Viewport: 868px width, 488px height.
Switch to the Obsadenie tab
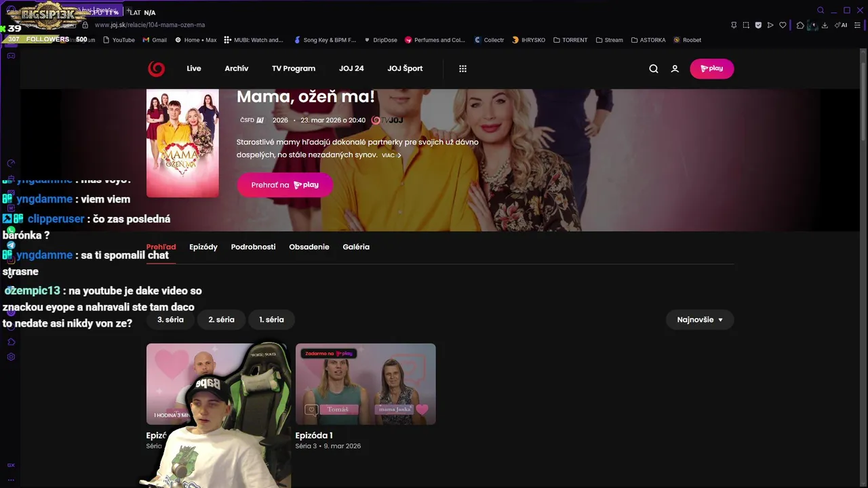point(309,247)
